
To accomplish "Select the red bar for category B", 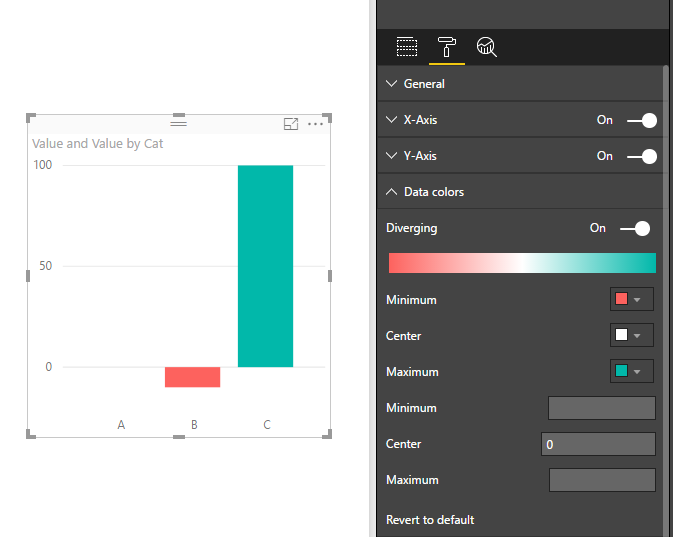I will (x=192, y=377).
